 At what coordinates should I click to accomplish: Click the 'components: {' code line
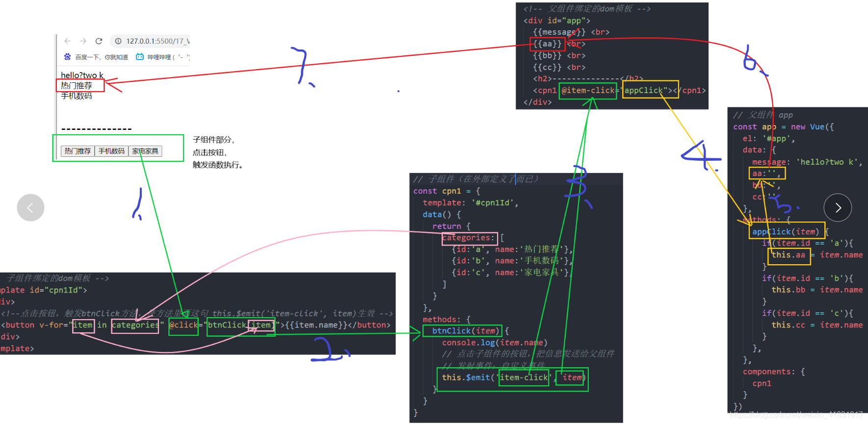coord(774,372)
